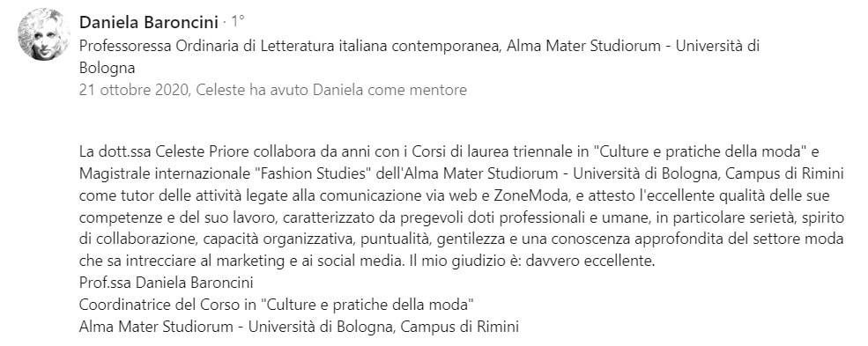The image size is (868, 346).
Task: Click the signature line Prof.ssa Daniela Baroncini
Action: tap(166, 283)
